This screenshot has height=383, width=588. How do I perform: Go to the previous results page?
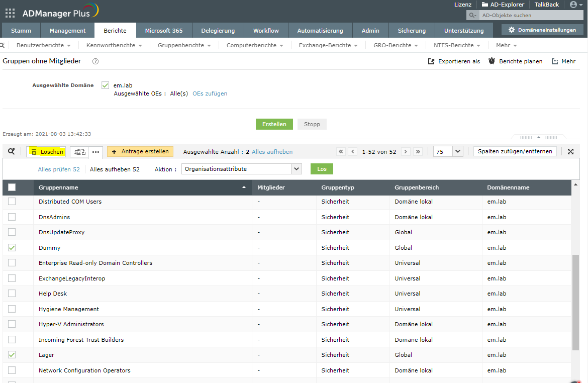(x=352, y=152)
